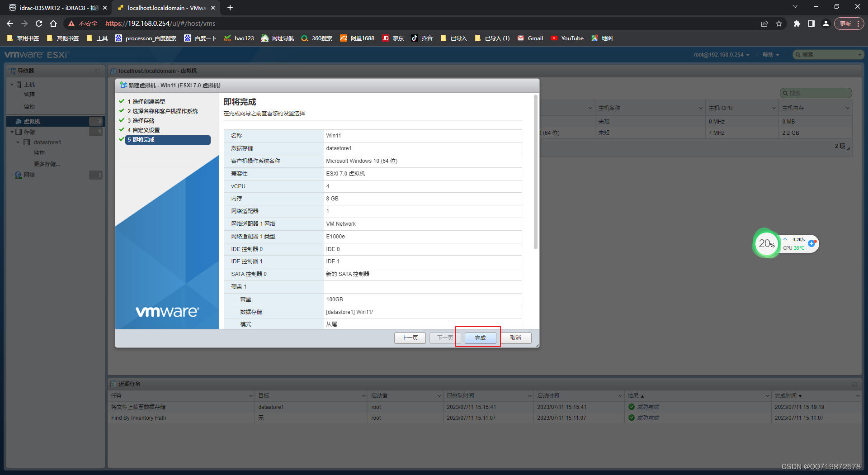Open the 抖音 bookmark
Image resolution: width=868 pixels, height=475 pixels.
pos(422,38)
